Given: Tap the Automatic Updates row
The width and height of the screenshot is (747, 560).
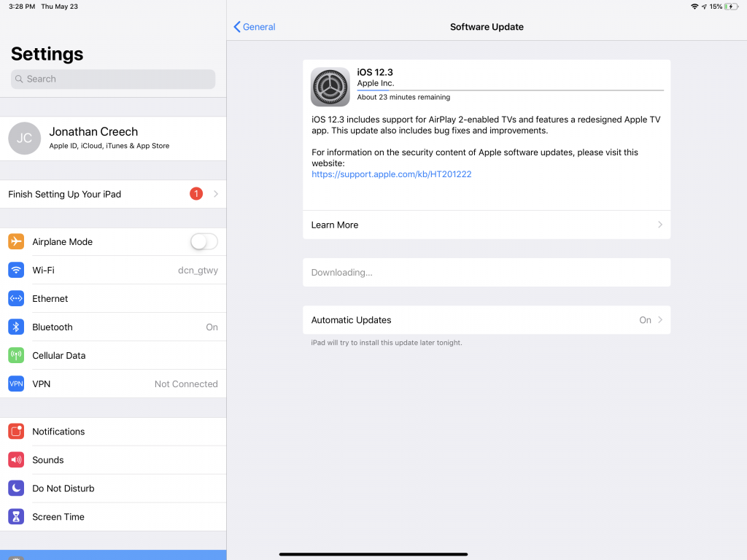Looking at the screenshot, I should (487, 320).
